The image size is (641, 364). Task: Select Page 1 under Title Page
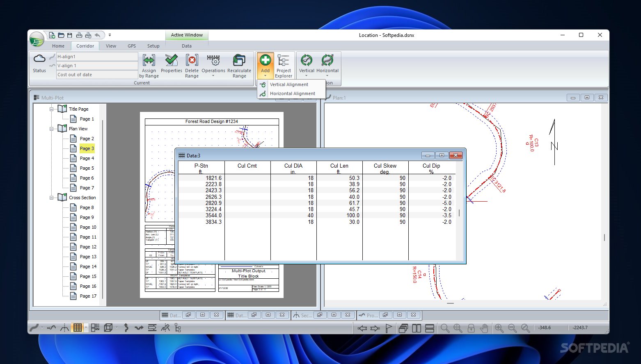87,119
